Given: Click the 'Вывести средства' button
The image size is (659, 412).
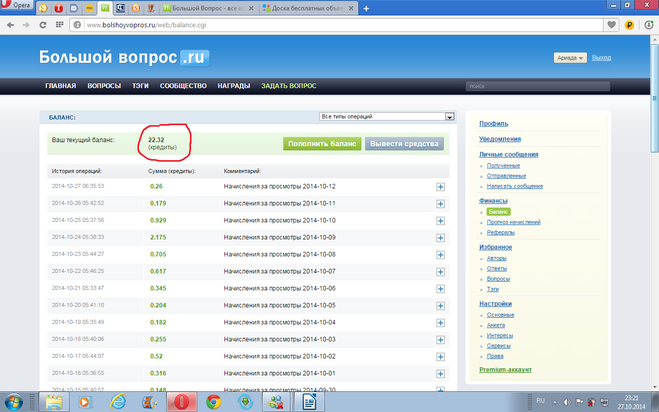Looking at the screenshot, I should point(404,144).
